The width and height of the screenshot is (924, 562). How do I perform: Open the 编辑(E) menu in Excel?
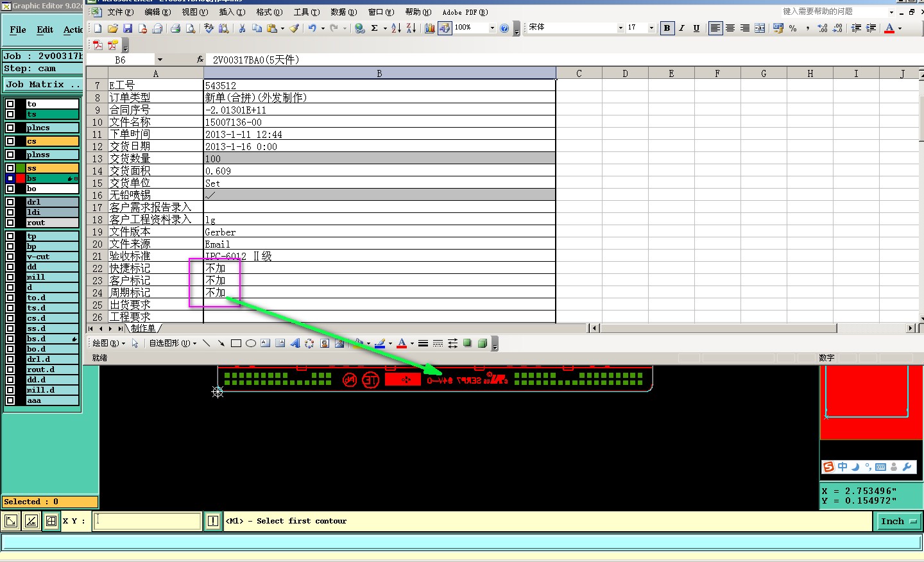[157, 12]
